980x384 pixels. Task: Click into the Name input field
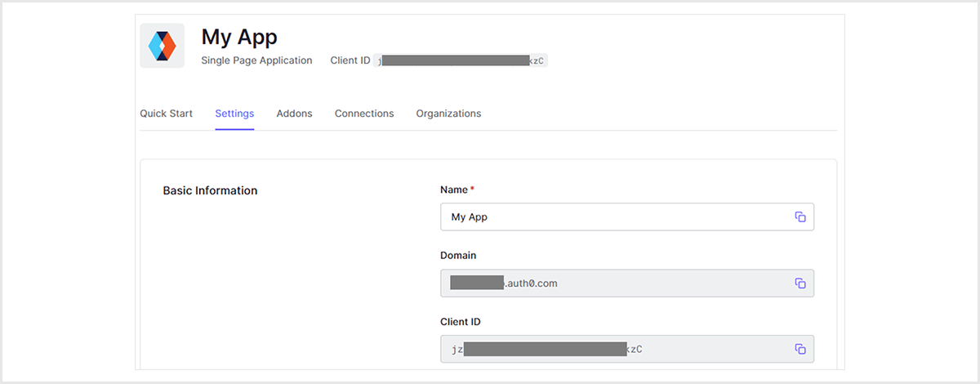pos(627,217)
